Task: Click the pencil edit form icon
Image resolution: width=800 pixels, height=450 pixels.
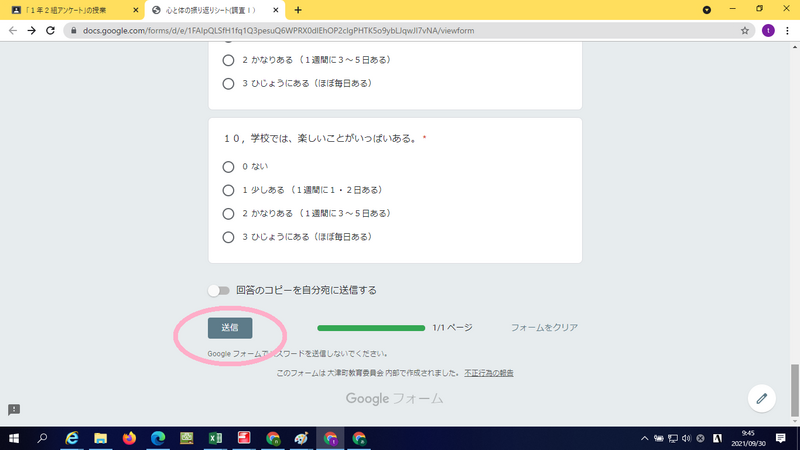Action: pos(762,397)
